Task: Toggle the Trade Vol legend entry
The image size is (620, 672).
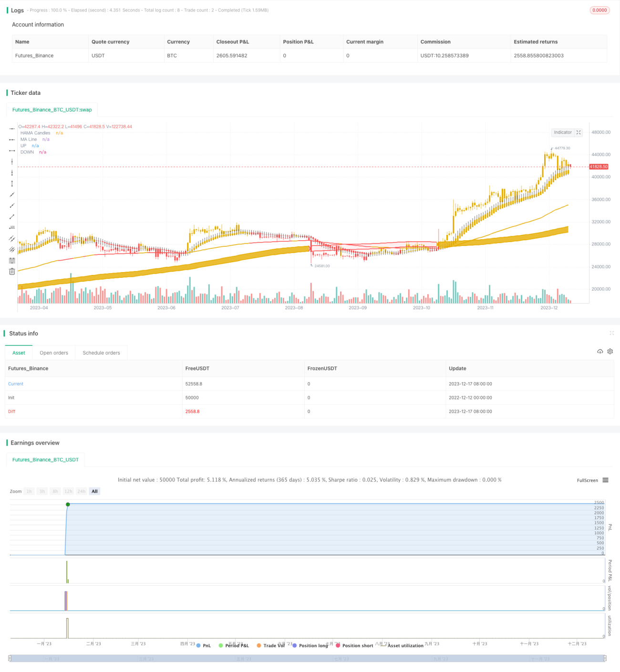Action: click(x=270, y=645)
